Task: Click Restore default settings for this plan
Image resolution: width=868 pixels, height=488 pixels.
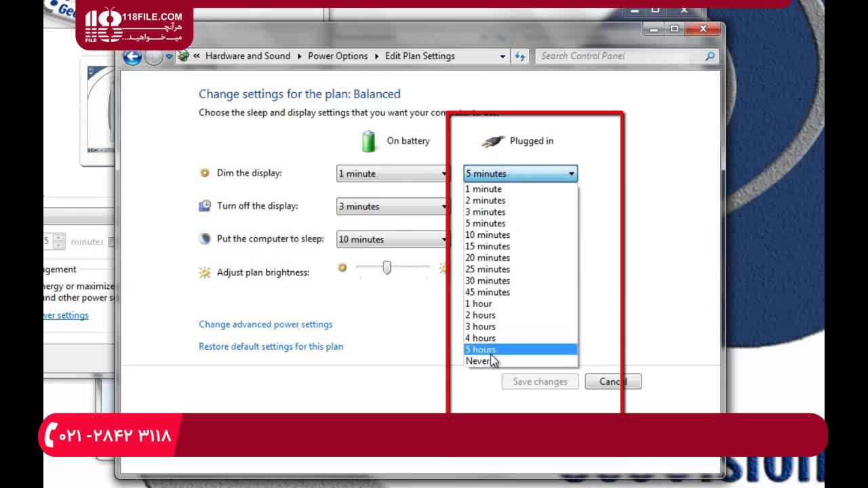Action: (271, 346)
